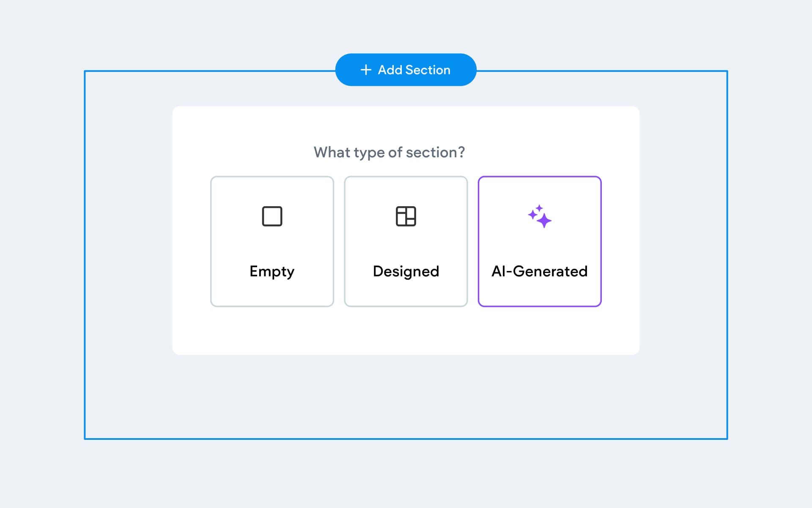Click the Empty card label text
Image resolution: width=812 pixels, height=508 pixels.
point(272,271)
